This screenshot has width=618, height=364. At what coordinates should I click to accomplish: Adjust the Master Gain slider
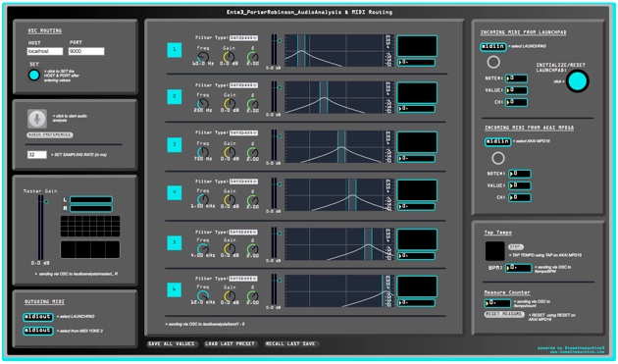[41, 228]
